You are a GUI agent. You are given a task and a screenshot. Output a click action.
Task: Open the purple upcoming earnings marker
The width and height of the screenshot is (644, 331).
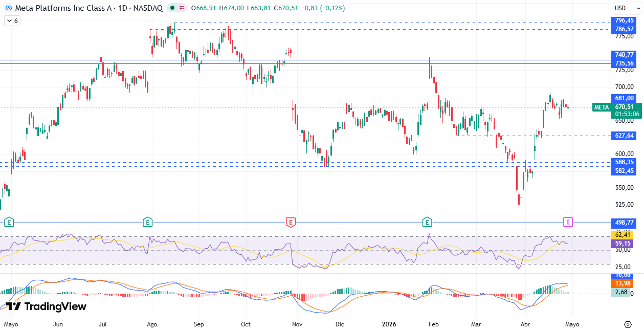pos(568,222)
